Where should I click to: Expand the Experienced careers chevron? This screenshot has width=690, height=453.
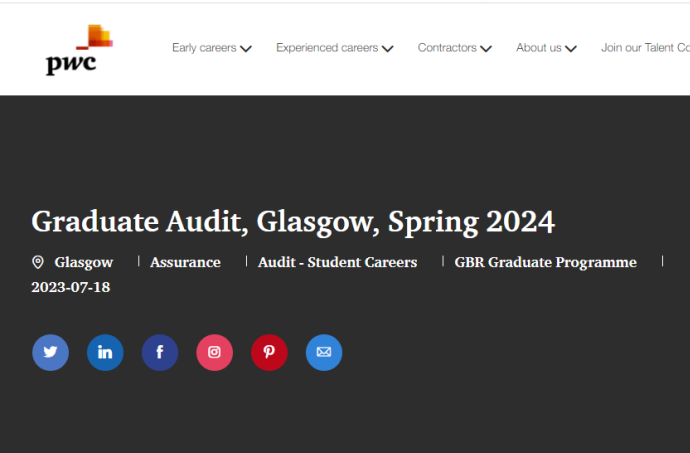pyautogui.click(x=388, y=48)
